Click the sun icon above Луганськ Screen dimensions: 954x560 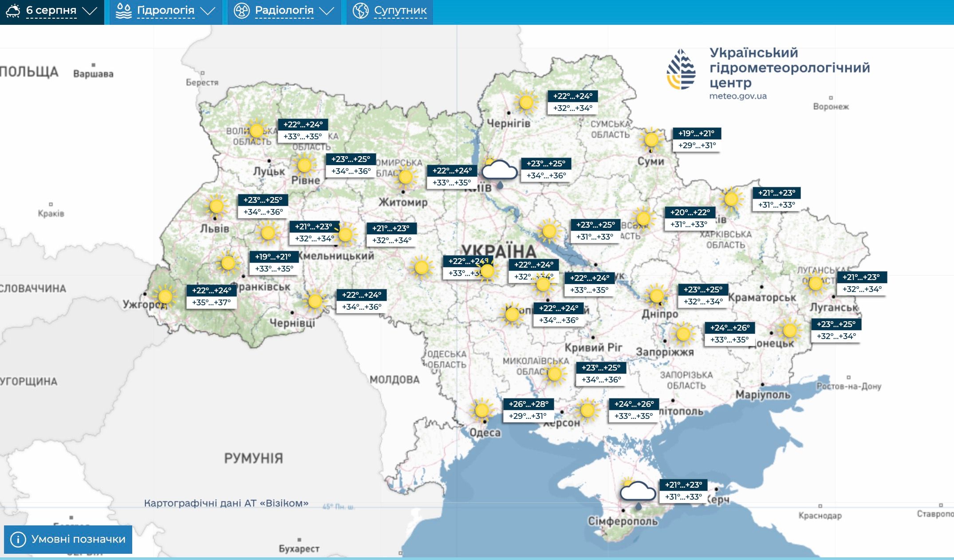pyautogui.click(x=815, y=283)
